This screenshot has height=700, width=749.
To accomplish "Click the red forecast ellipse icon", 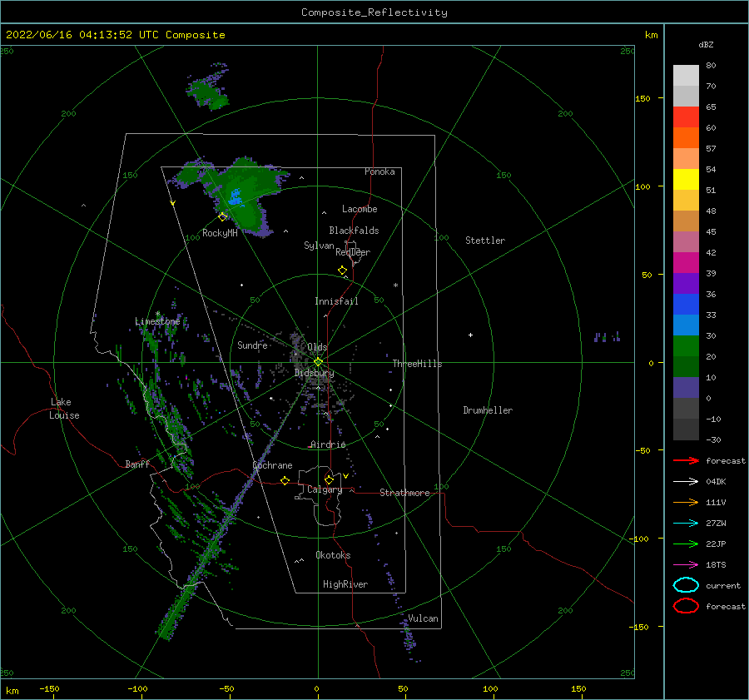I will [686, 606].
